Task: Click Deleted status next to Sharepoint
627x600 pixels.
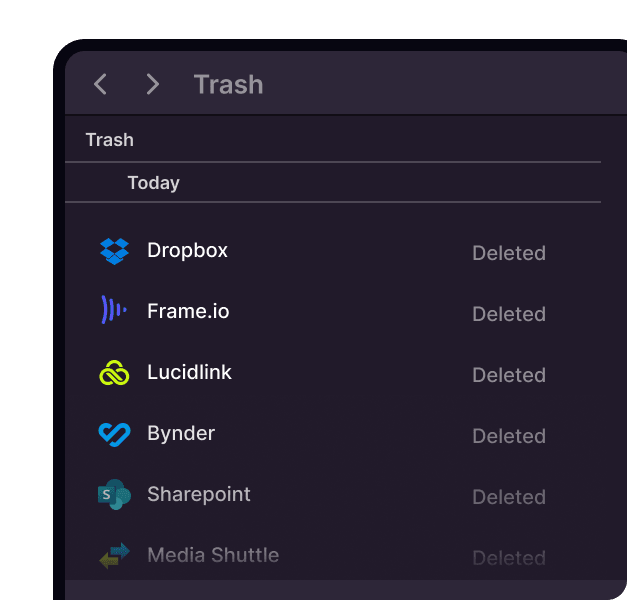Action: click(x=508, y=497)
